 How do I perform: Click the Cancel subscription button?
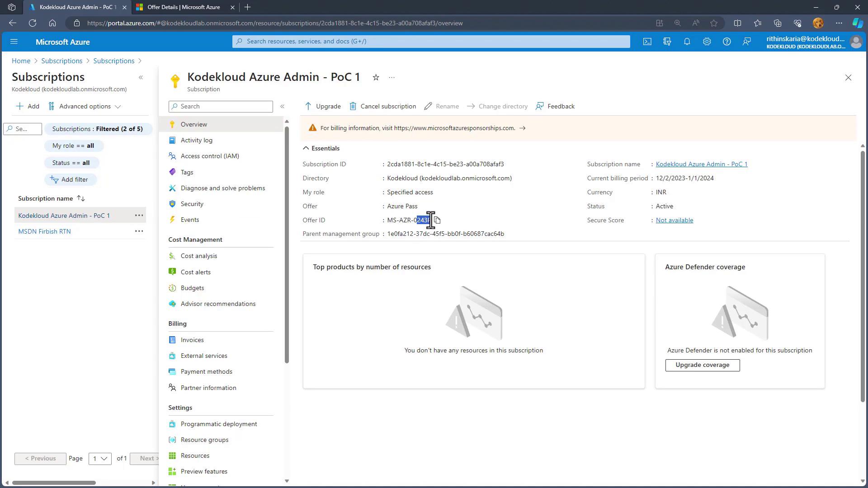(x=383, y=107)
